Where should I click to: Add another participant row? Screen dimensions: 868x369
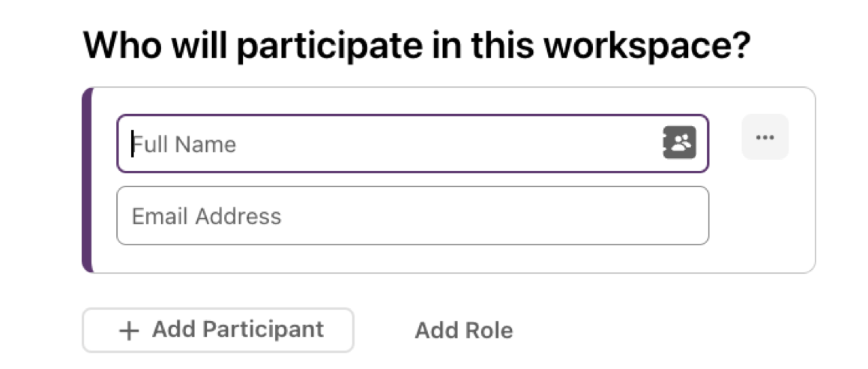[x=218, y=330]
